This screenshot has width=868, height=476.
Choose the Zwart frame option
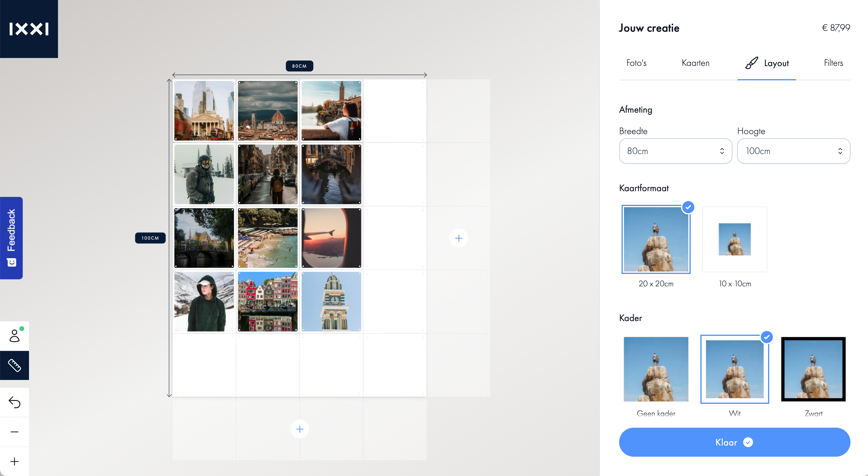click(x=813, y=369)
